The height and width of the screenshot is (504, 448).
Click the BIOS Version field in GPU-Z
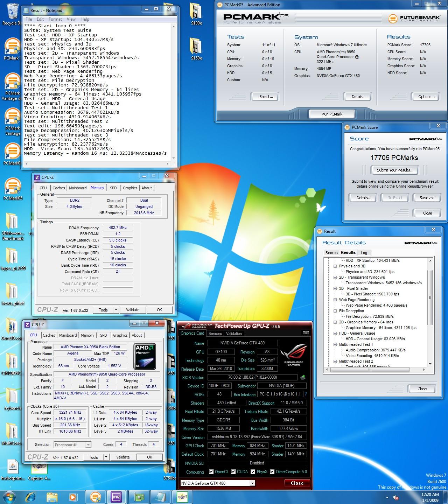[x=252, y=377]
